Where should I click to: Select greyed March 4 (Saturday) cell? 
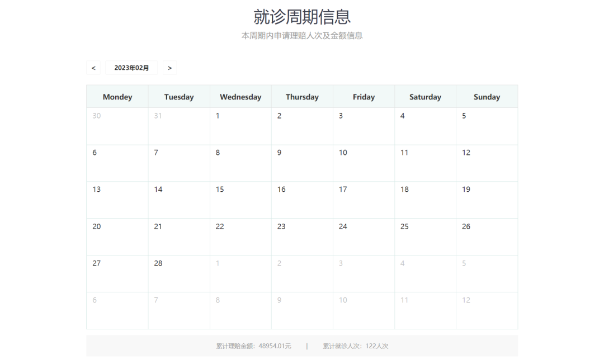(x=425, y=274)
